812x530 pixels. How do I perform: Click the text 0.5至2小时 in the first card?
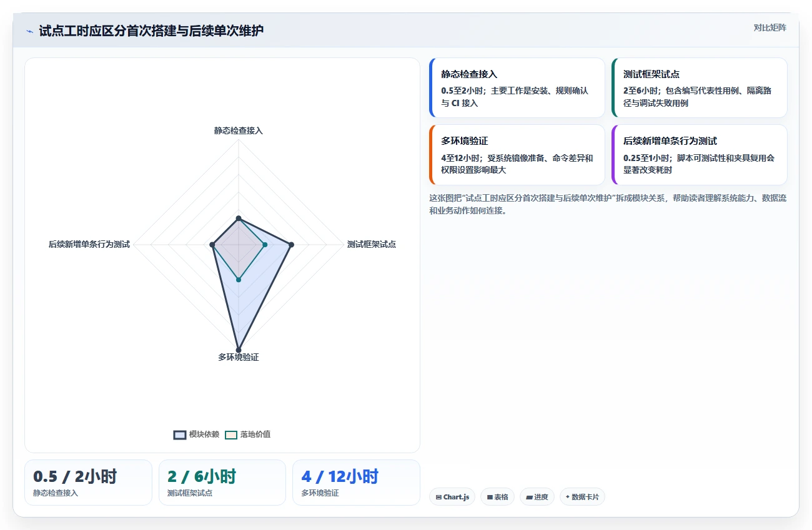461,91
